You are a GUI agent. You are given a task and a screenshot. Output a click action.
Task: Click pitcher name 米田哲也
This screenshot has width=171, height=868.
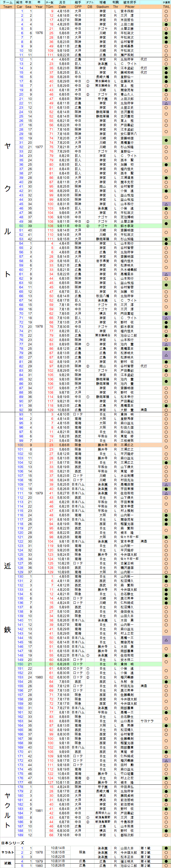[x=127, y=20]
